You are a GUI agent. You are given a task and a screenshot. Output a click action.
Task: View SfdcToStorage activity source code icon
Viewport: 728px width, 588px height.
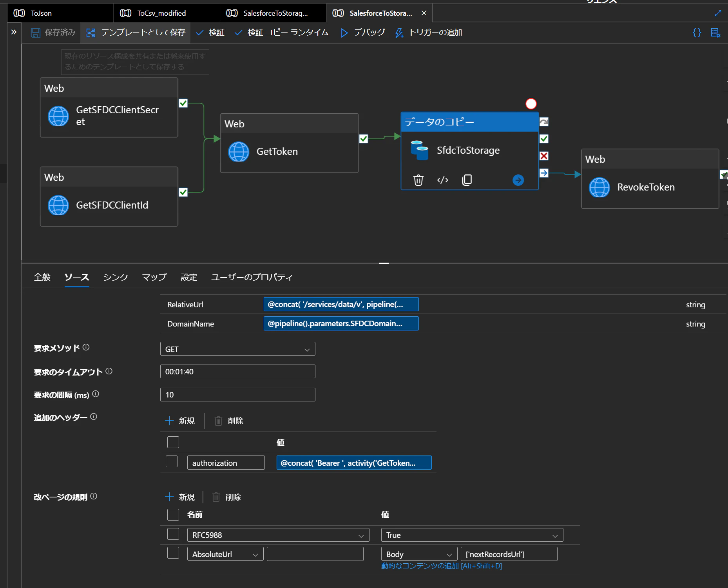[443, 180]
